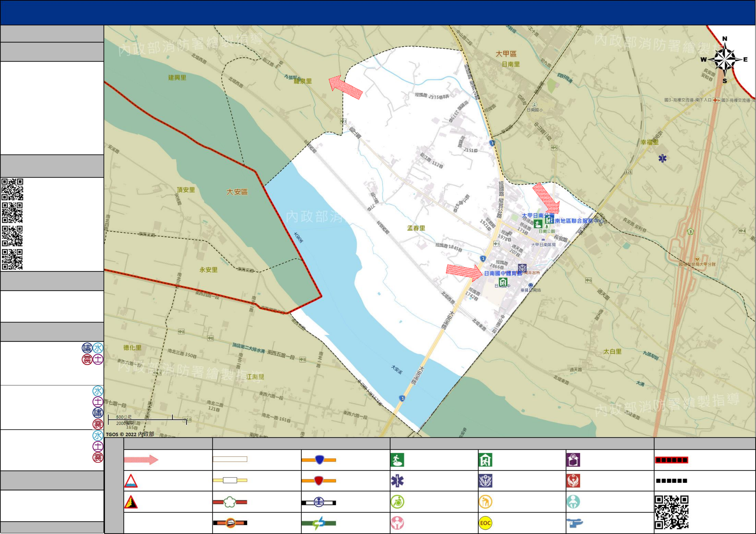The height and width of the screenshot is (534, 756).
Task: Click the 永安里 label on the map
Action: tap(209, 270)
